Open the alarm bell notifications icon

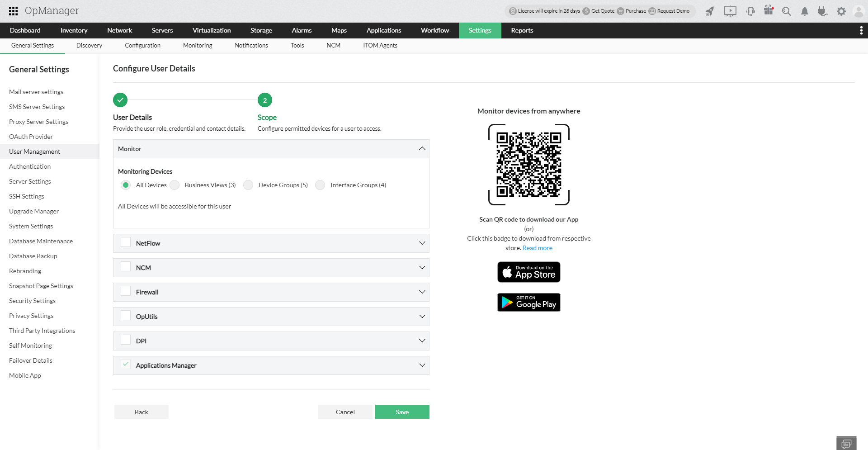tap(805, 11)
